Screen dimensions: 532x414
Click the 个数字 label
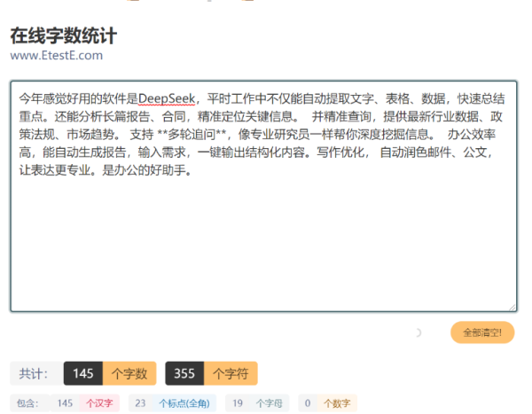[x=337, y=403]
